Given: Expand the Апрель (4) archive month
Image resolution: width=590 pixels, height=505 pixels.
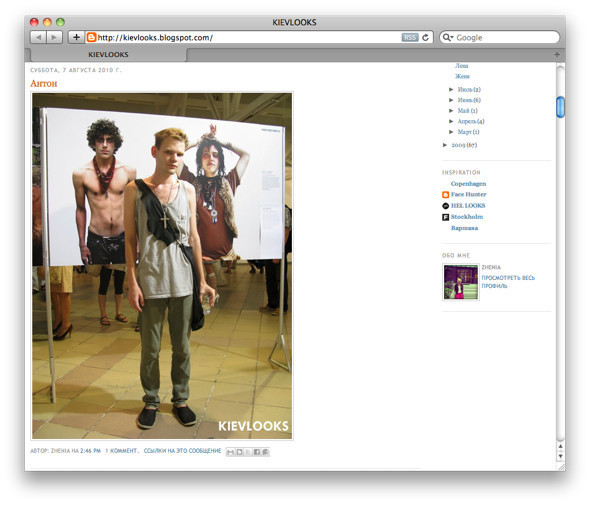Looking at the screenshot, I should (451, 121).
